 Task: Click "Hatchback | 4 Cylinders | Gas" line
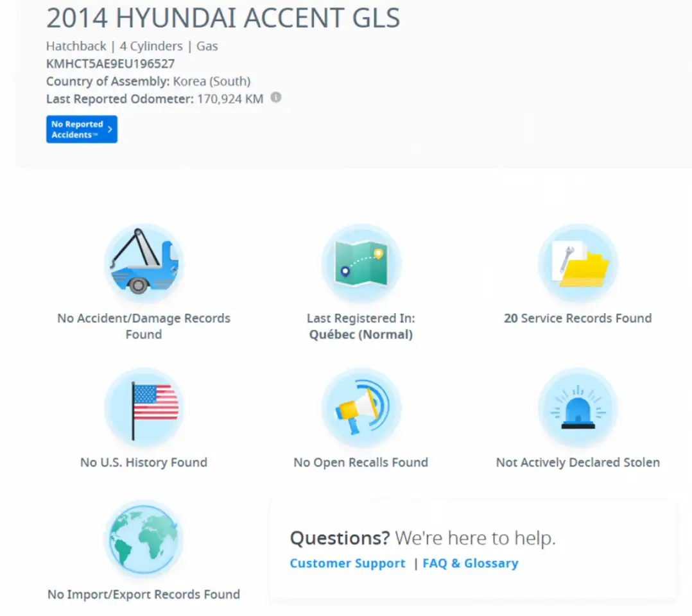point(132,46)
